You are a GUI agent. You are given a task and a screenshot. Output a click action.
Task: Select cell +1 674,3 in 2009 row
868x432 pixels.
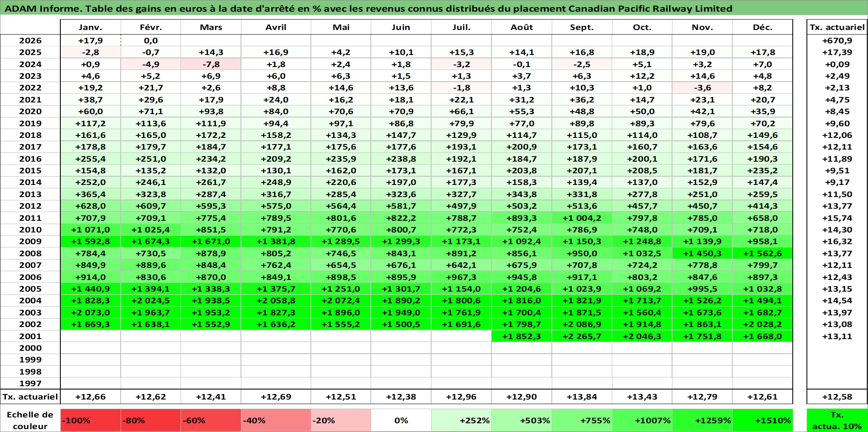[151, 241]
